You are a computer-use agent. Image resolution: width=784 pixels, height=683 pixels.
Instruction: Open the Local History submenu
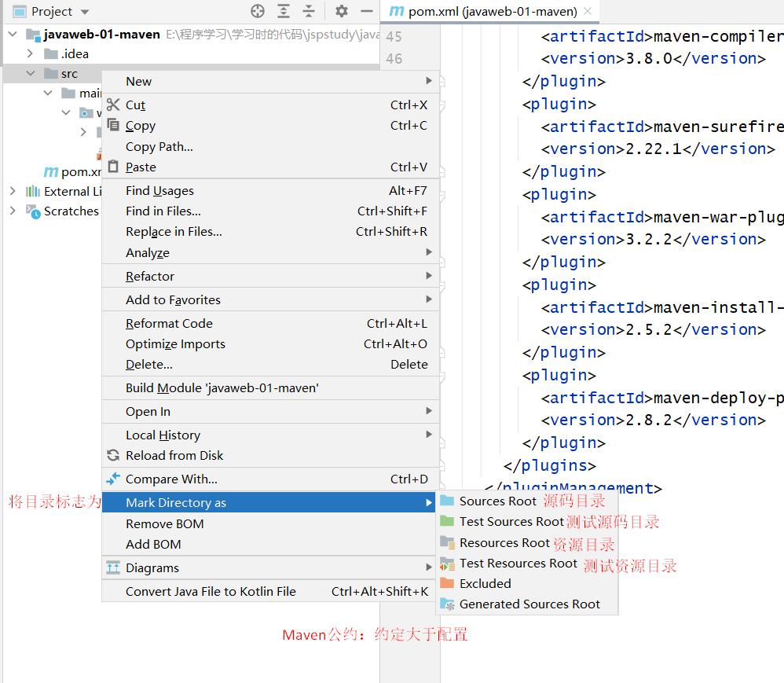point(270,435)
